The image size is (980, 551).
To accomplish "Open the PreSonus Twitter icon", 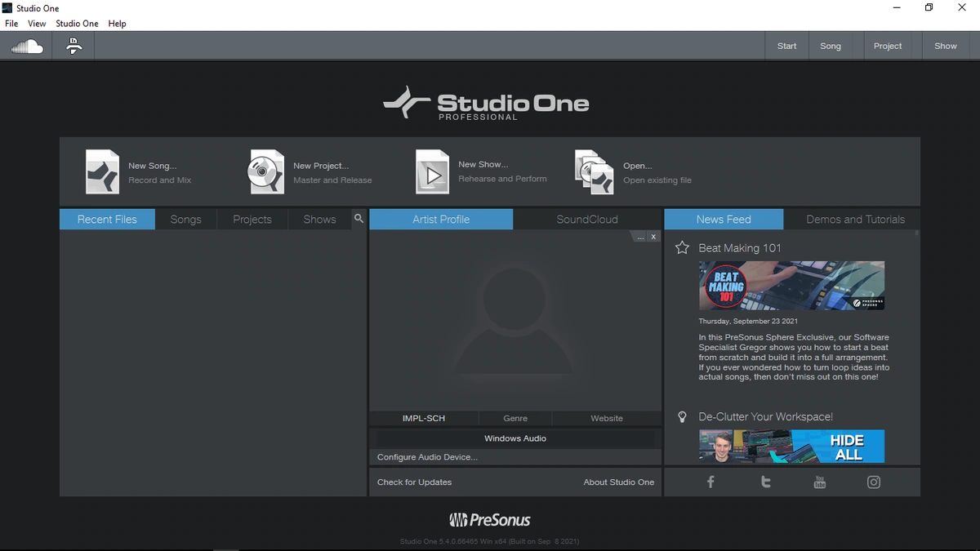I will tap(765, 482).
